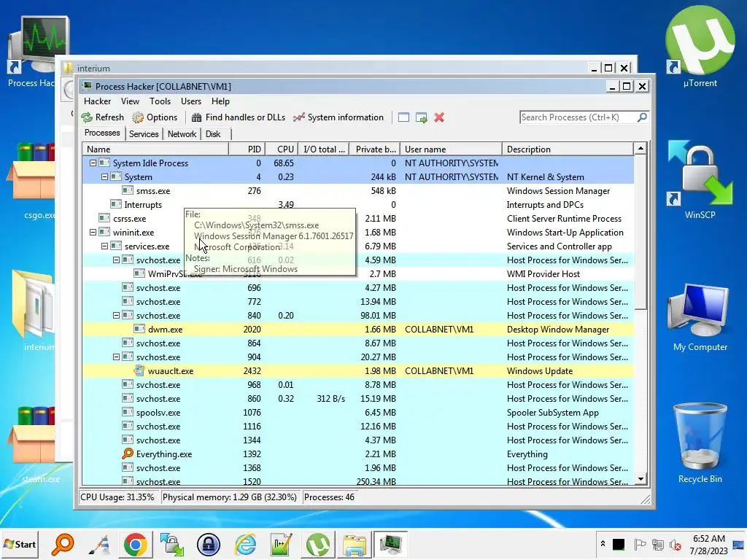Open Google Chrome from the taskbar

pyautogui.click(x=135, y=544)
